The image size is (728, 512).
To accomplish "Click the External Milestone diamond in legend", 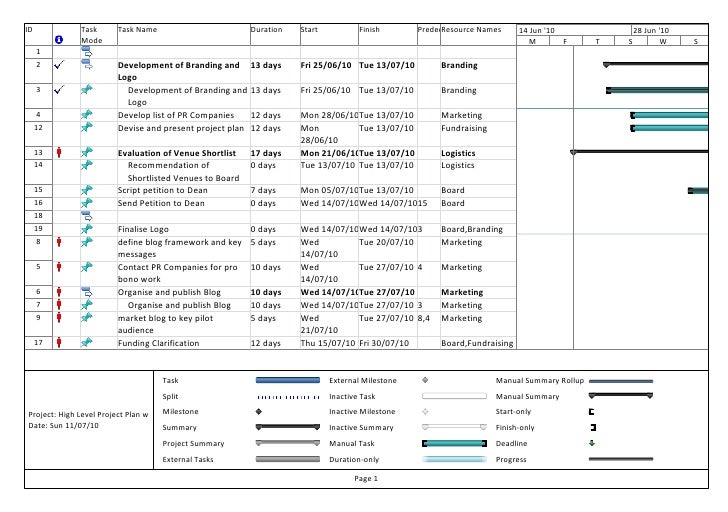I will tap(425, 380).
